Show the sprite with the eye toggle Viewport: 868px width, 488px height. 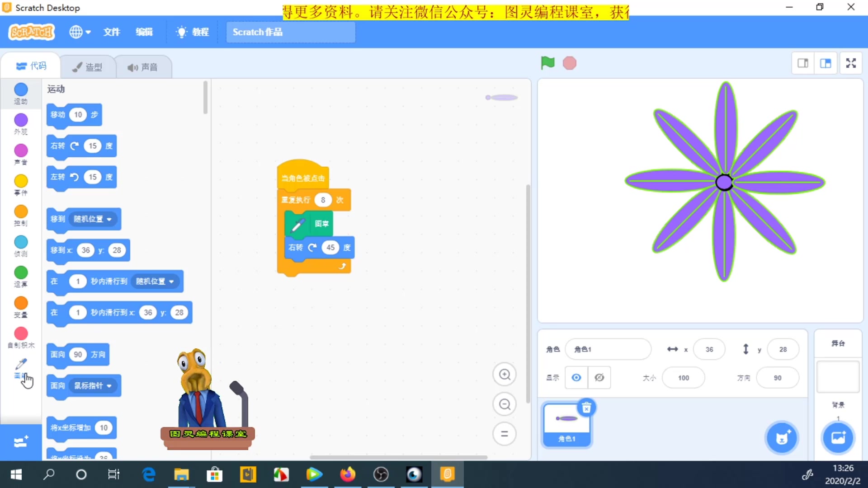576,377
